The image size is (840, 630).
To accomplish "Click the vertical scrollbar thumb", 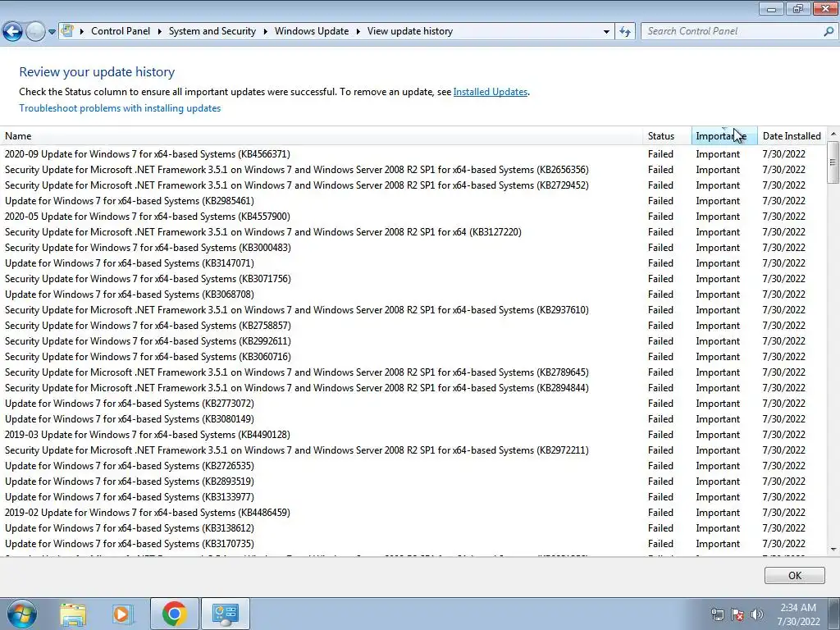I will [833, 162].
